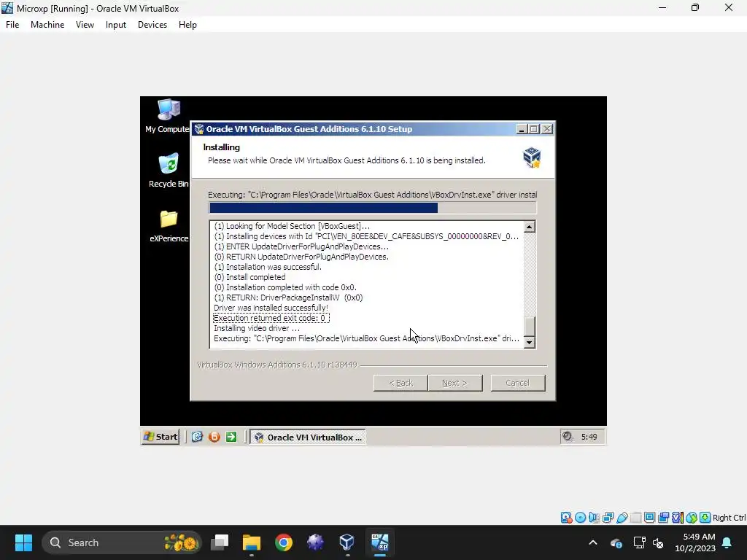Screen dimensions: 747x560
Task: Click the Right Ctrl host key label
Action: point(729,518)
